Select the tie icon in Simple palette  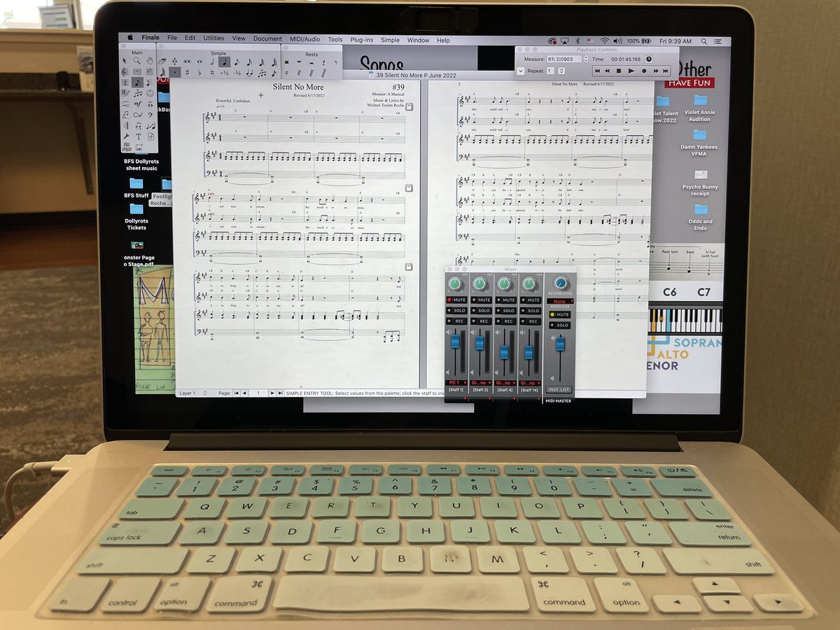point(250,73)
